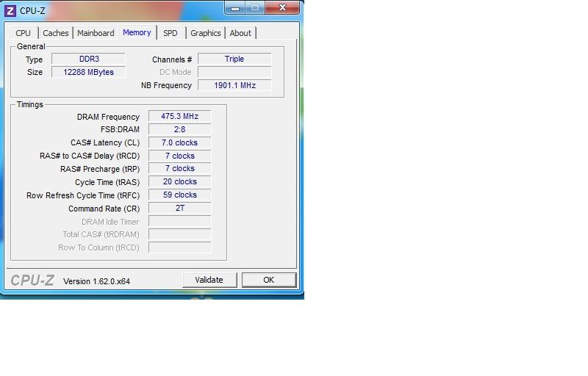This screenshot has height=376, width=588.
Task: Click the Size field showing 12288 MBytes
Action: coord(88,72)
